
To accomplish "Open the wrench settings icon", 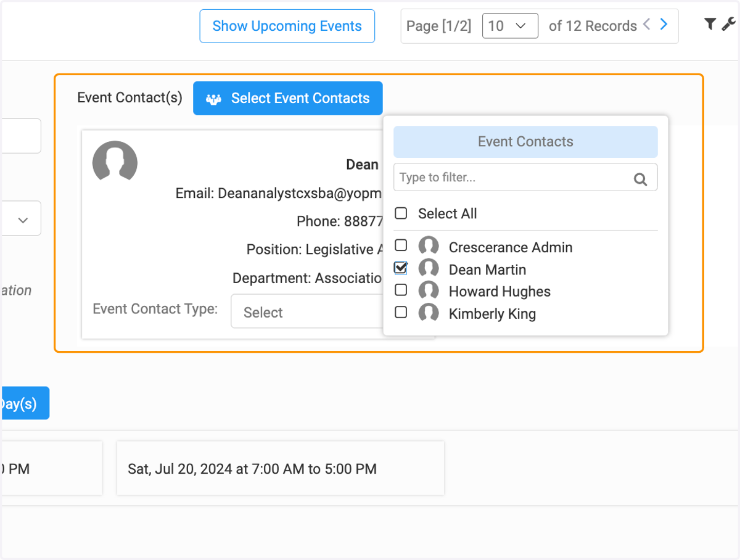I will click(728, 24).
